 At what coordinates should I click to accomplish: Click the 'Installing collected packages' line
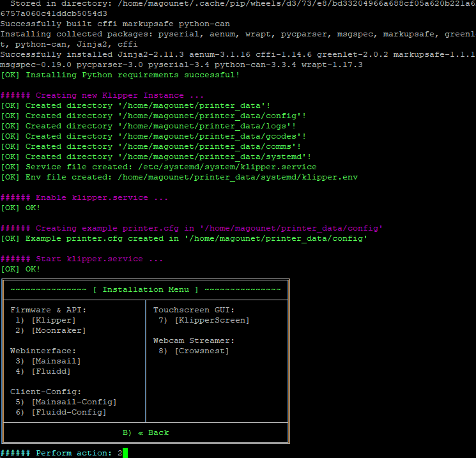[x=238, y=34]
